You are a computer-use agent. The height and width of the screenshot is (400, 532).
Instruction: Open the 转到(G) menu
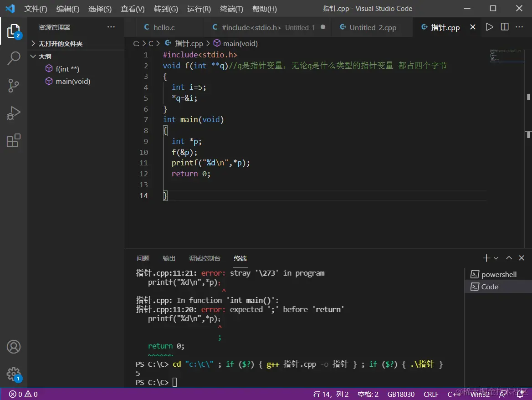point(166,9)
